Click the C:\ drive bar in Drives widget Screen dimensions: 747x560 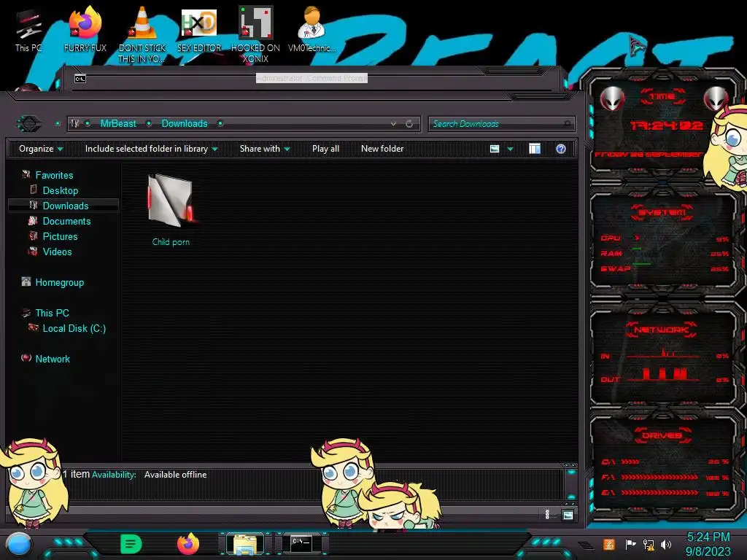pos(665,462)
